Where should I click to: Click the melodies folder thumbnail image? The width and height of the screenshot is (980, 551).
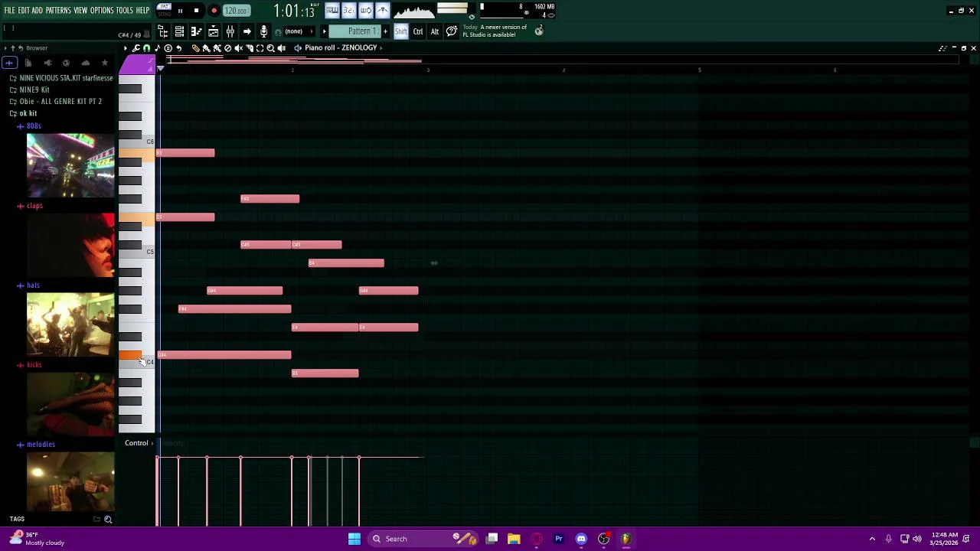pos(70,482)
